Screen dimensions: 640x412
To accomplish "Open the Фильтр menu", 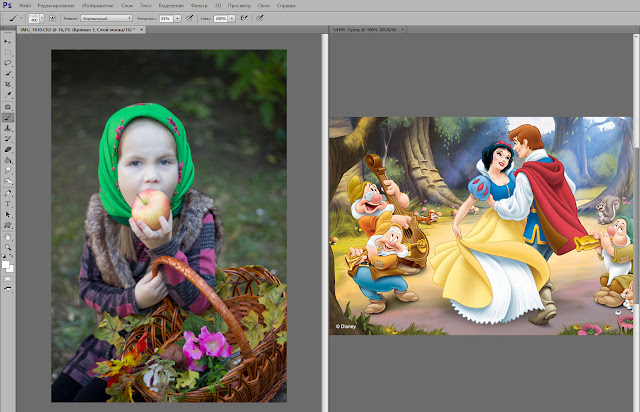I will click(x=199, y=6).
